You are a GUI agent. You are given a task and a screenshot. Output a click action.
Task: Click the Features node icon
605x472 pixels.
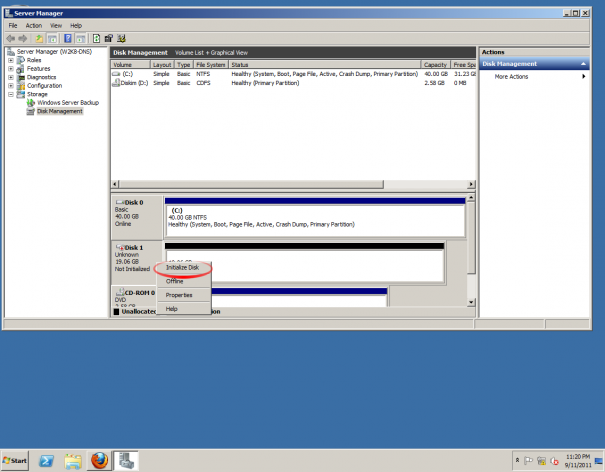[x=21, y=69]
